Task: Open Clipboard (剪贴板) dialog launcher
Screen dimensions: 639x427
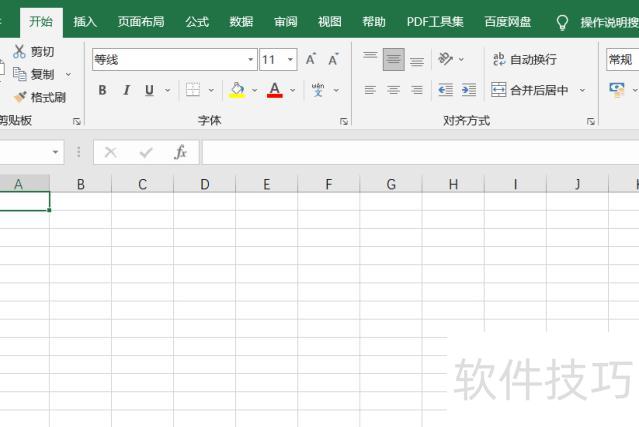Action: click(x=77, y=121)
